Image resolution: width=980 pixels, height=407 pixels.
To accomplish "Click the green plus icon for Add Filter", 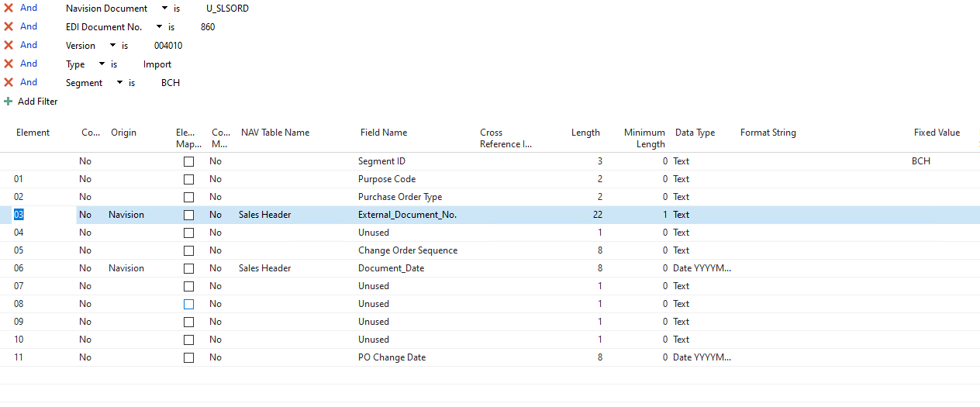I will point(9,102).
